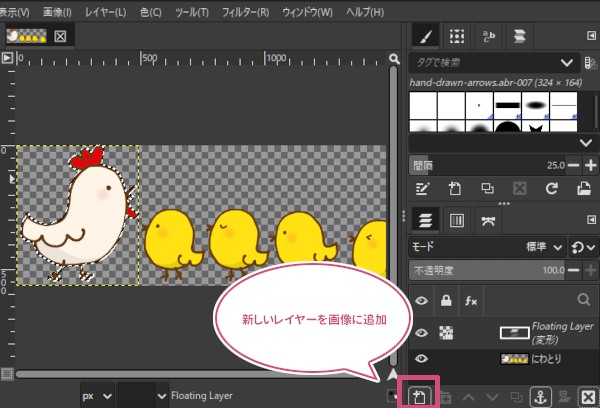This screenshot has height=408, width=600.
Task: Open the タグで検索 dropdown arrow
Action: click(566, 63)
